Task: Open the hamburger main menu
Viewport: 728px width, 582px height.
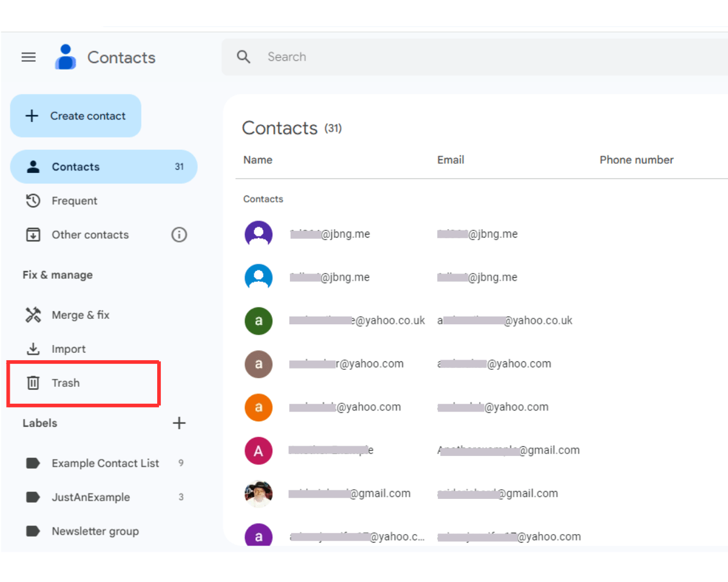Action: click(x=29, y=58)
